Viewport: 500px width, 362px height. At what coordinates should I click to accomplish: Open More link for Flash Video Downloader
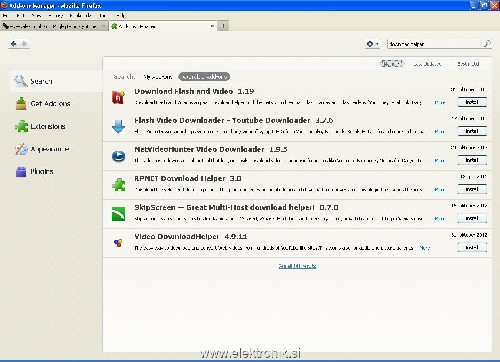pyautogui.click(x=440, y=131)
